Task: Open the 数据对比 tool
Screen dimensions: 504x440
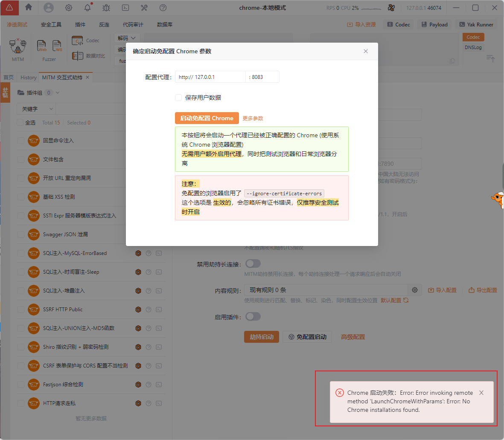Action: tap(88, 56)
